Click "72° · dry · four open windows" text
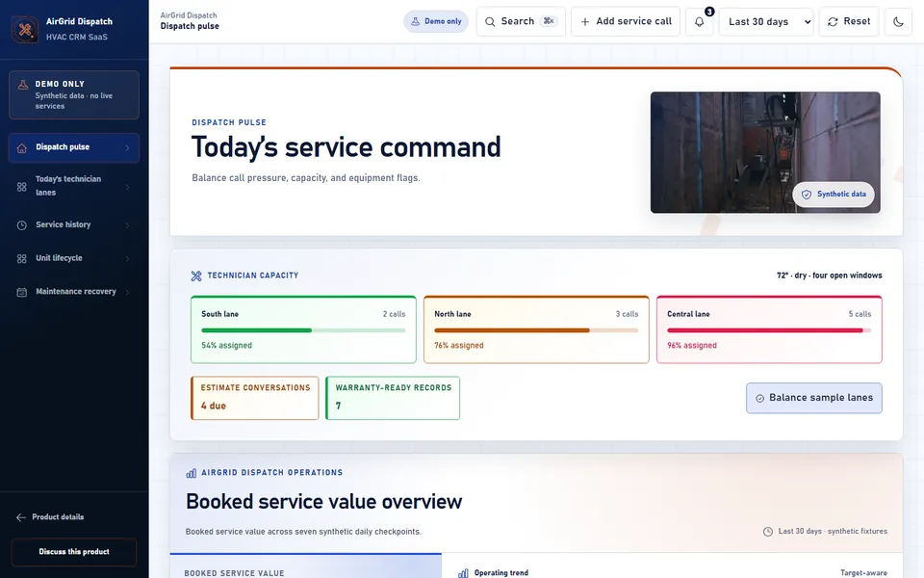 [829, 276]
